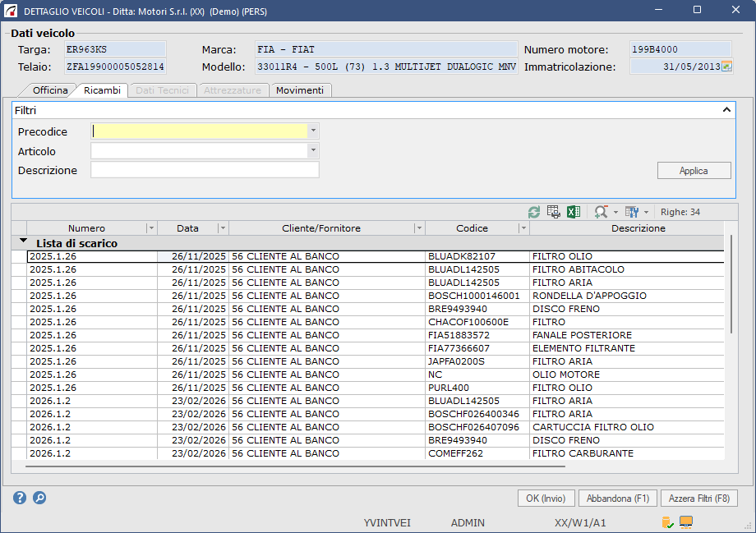756x533 pixels.
Task: Click the database status icon in status bar
Action: point(667,522)
